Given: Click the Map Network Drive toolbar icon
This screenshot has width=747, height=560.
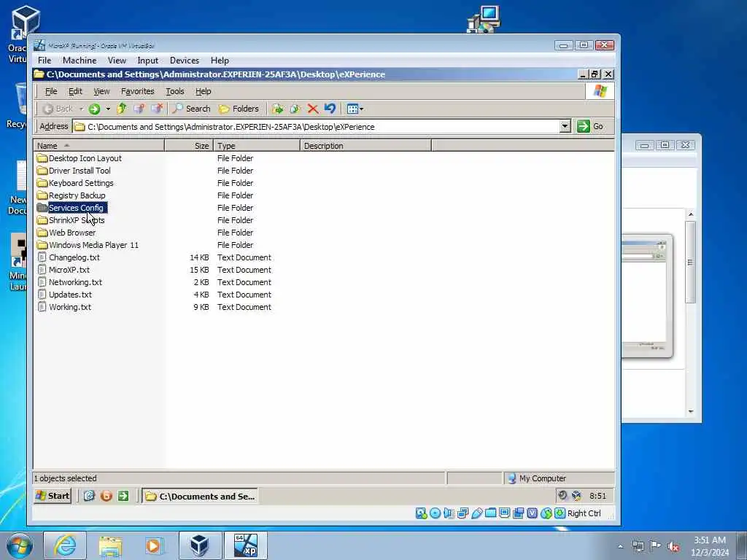Looking at the screenshot, I should [x=139, y=109].
